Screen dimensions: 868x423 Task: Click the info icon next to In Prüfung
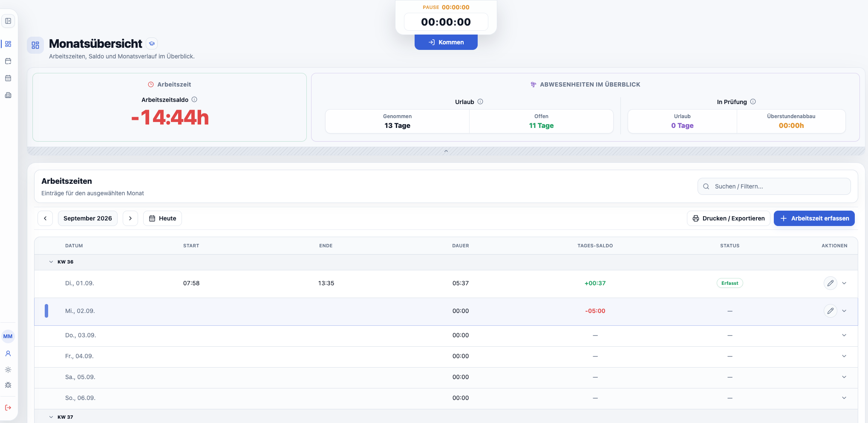[753, 101]
